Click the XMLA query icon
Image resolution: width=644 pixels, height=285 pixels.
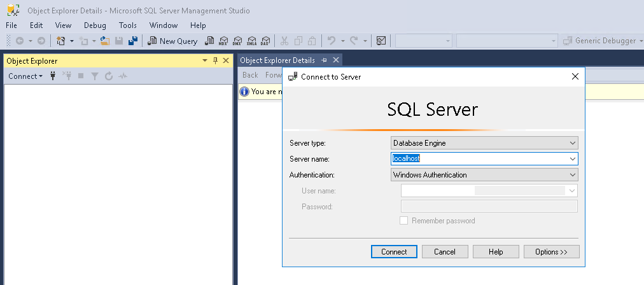251,41
